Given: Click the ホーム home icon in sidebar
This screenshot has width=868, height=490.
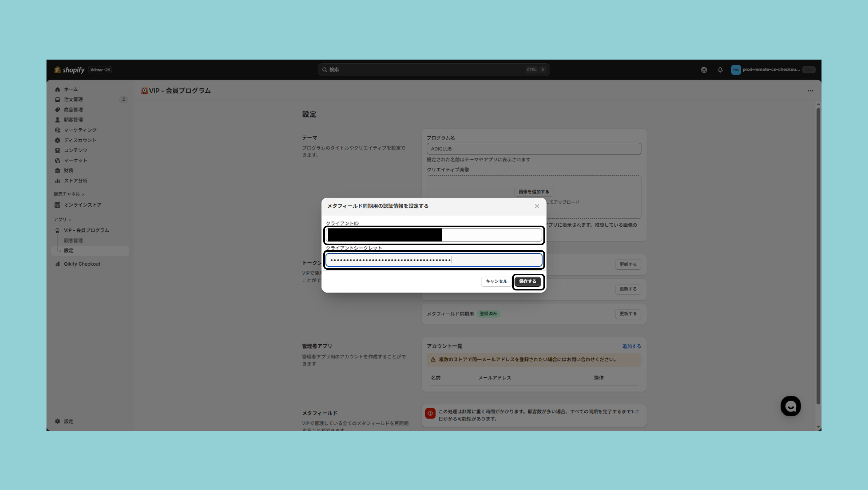Looking at the screenshot, I should [58, 89].
